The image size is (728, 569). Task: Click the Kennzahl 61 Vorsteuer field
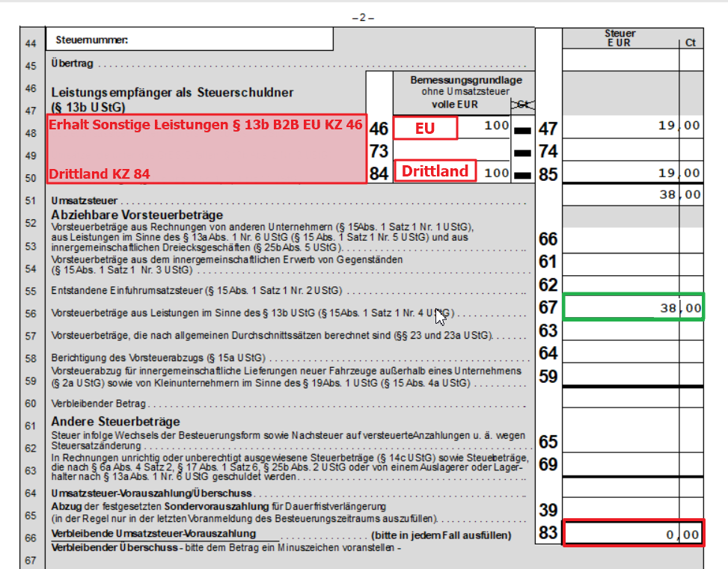click(x=632, y=265)
